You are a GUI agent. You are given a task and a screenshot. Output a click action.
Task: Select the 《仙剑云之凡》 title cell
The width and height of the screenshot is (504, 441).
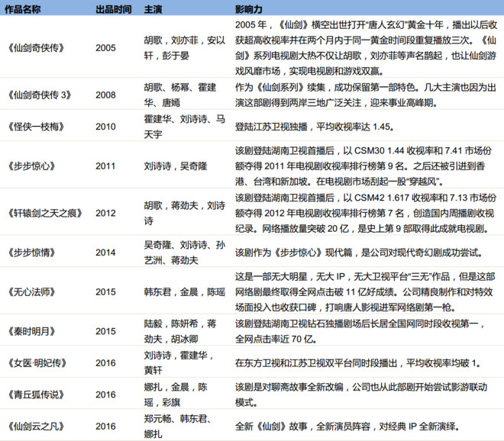[x=36, y=427]
